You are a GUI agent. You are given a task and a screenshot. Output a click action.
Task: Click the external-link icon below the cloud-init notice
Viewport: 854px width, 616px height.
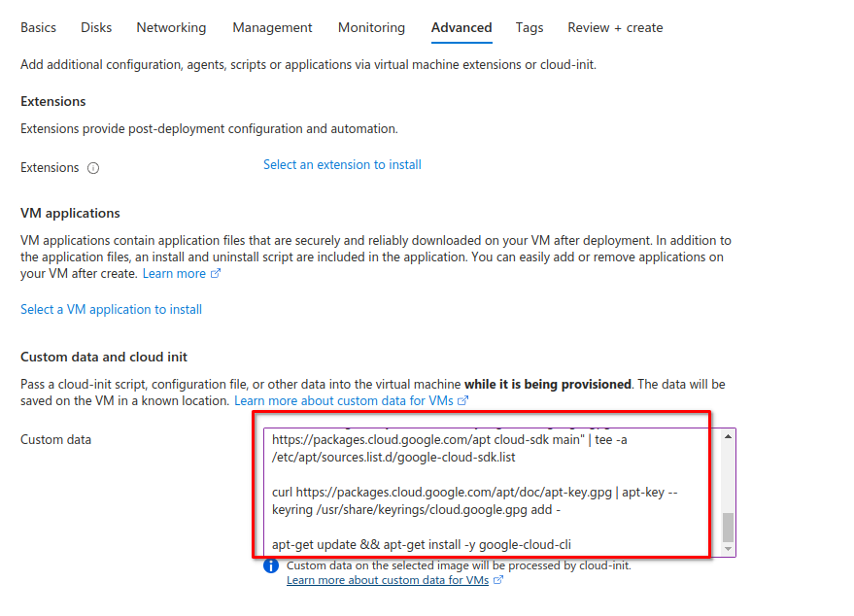(x=498, y=580)
